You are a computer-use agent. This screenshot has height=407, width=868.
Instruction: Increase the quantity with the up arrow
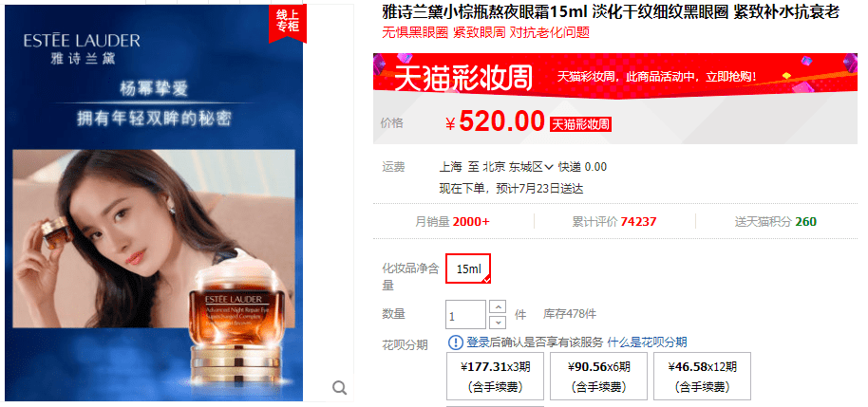(499, 306)
